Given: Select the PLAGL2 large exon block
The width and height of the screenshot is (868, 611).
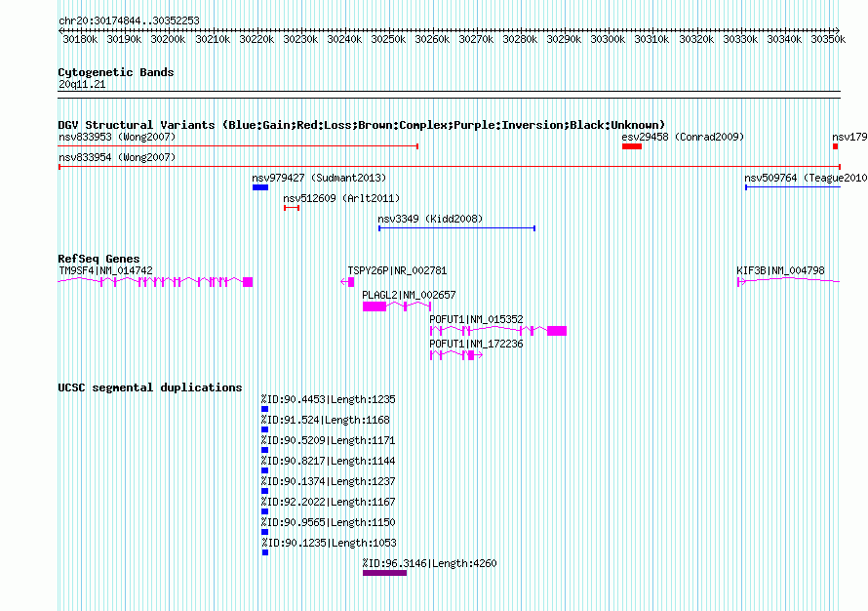Looking at the screenshot, I should click(x=375, y=306).
